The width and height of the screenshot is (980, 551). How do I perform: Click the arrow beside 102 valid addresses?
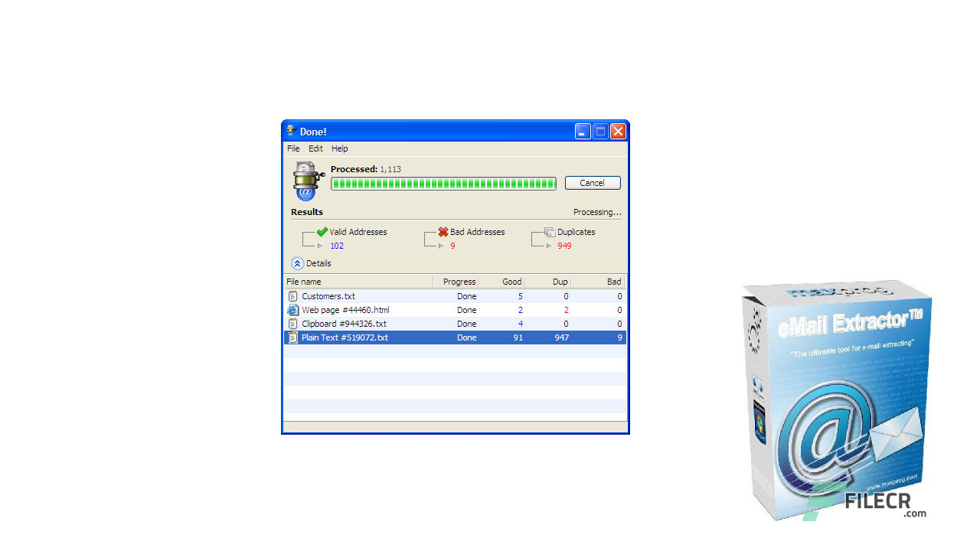[320, 246]
